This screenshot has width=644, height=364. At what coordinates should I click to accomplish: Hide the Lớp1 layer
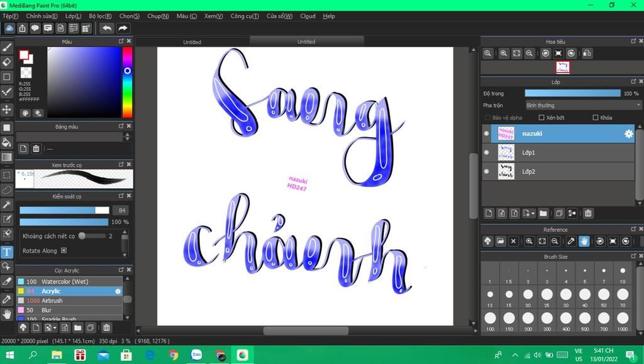point(487,152)
